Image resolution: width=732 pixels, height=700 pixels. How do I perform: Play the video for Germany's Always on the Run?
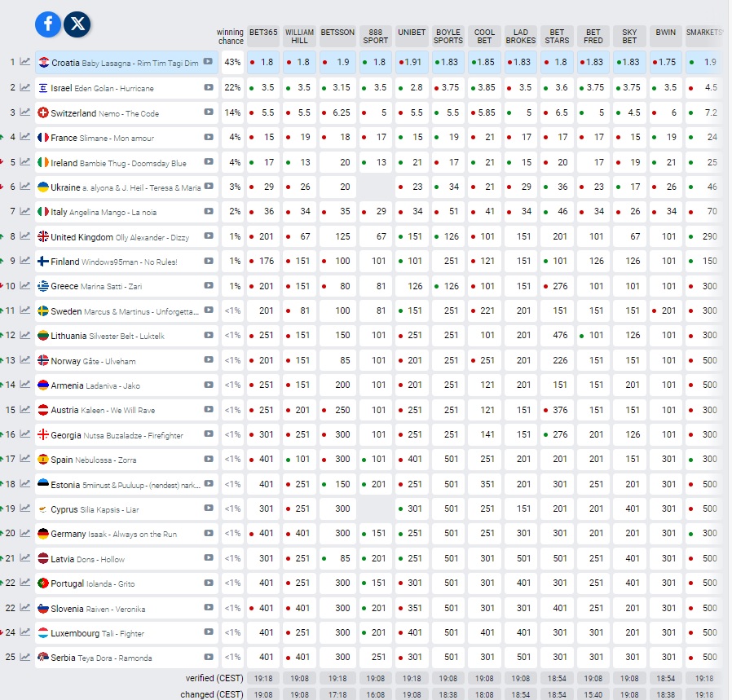tap(209, 534)
